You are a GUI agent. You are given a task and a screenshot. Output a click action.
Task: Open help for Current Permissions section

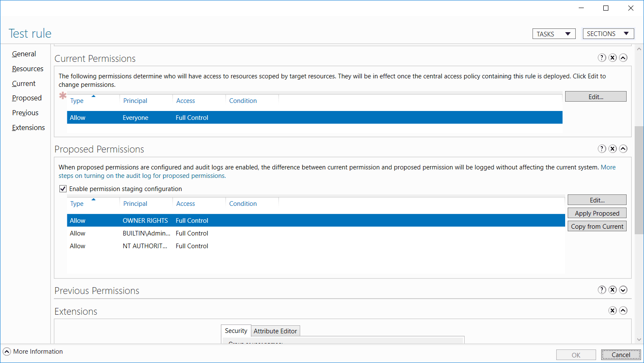pos(602,58)
